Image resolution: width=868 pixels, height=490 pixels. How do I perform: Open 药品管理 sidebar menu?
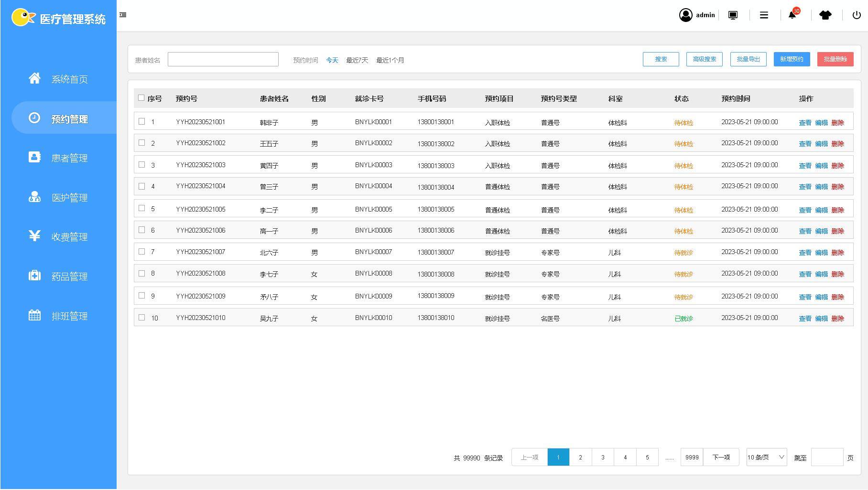[69, 277]
